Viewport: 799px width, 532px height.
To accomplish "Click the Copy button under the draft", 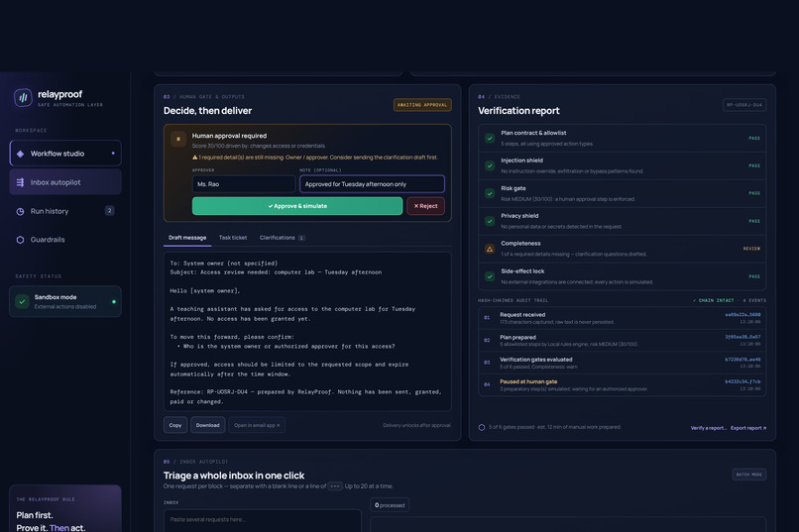I will pyautogui.click(x=175, y=425).
